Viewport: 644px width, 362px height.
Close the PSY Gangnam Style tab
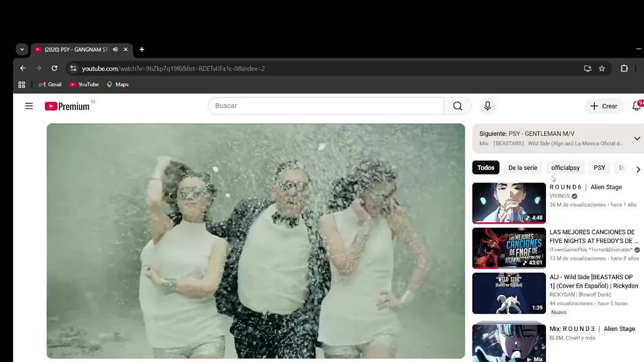click(126, 49)
